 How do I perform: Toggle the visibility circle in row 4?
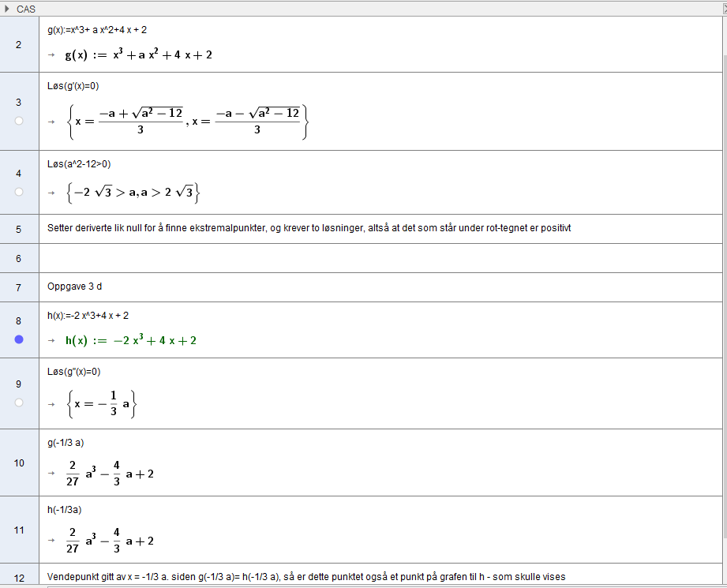coord(19,191)
